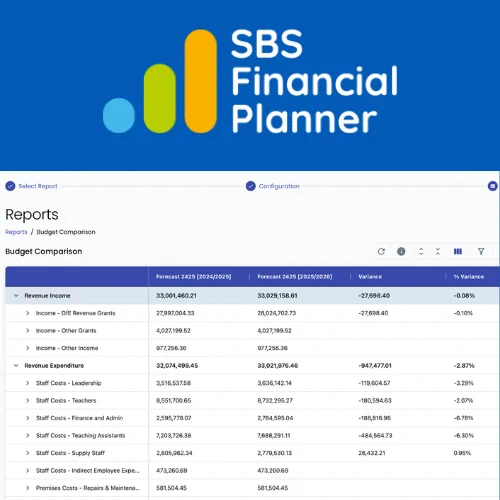Collapse the Revenue Expenditure group
The width and height of the screenshot is (500, 500).
point(16,366)
